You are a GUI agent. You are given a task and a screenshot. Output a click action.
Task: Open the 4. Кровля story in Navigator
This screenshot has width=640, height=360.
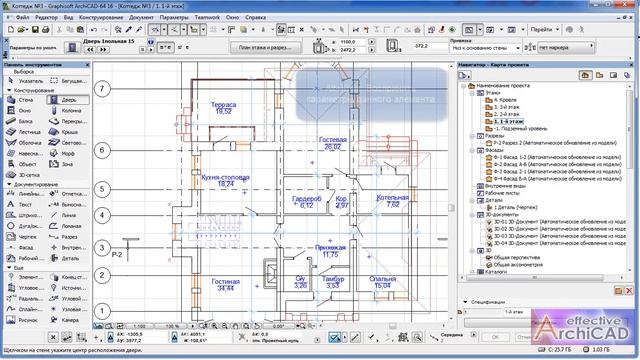[x=501, y=100]
